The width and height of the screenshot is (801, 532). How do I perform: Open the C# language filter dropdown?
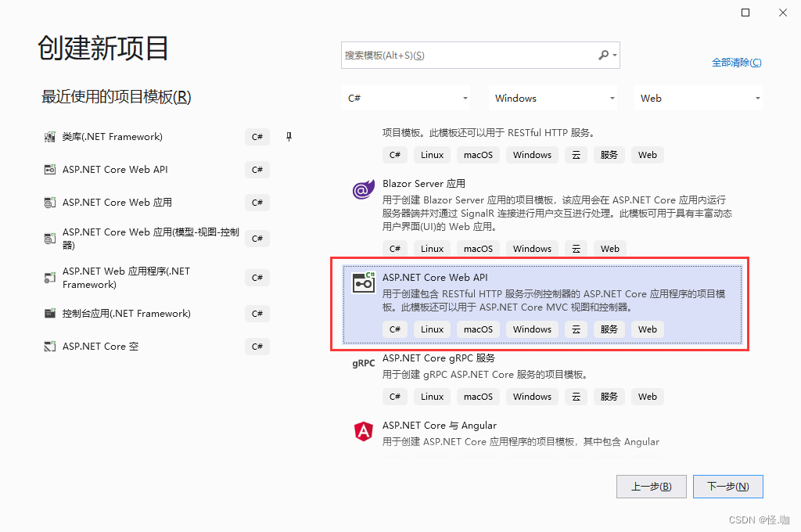(x=406, y=98)
